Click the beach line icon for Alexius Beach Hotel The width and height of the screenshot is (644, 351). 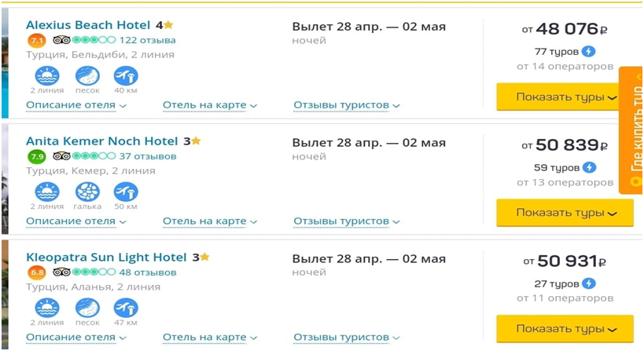click(x=46, y=75)
